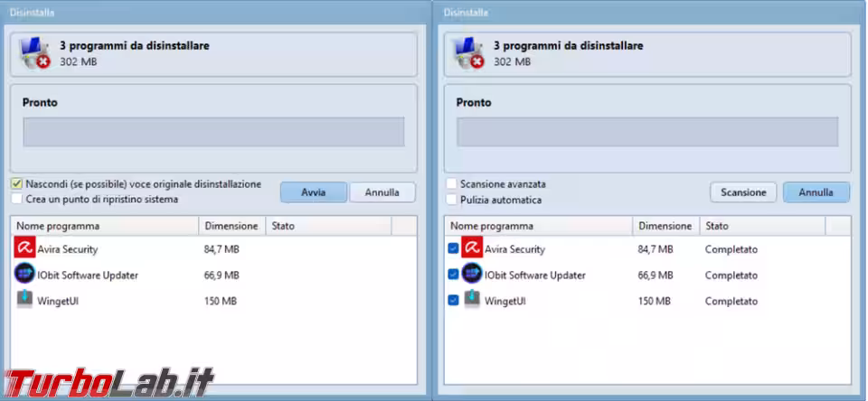Image resolution: width=868 pixels, height=401 pixels.
Task: Uncheck Nascondi voce originale disinstallazione
Action: coord(17,184)
